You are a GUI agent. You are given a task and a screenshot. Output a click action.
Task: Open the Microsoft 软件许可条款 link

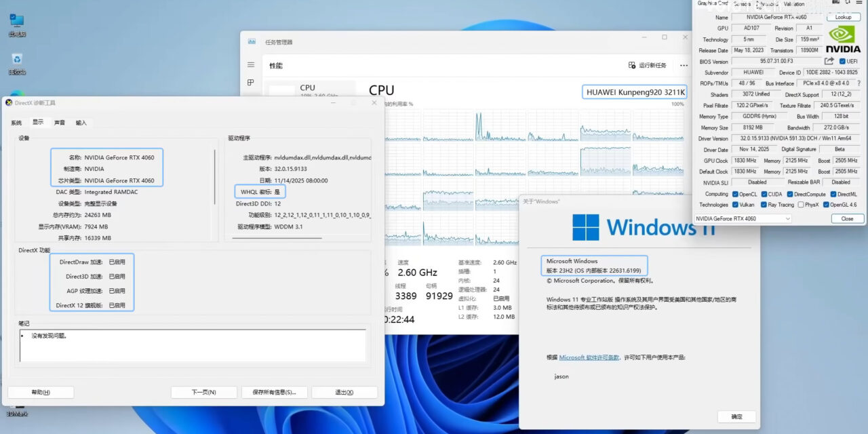point(589,357)
